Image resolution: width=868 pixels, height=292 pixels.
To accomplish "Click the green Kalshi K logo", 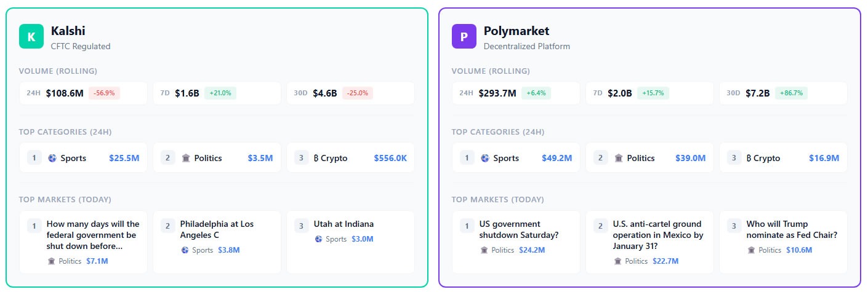I will pyautogui.click(x=31, y=36).
